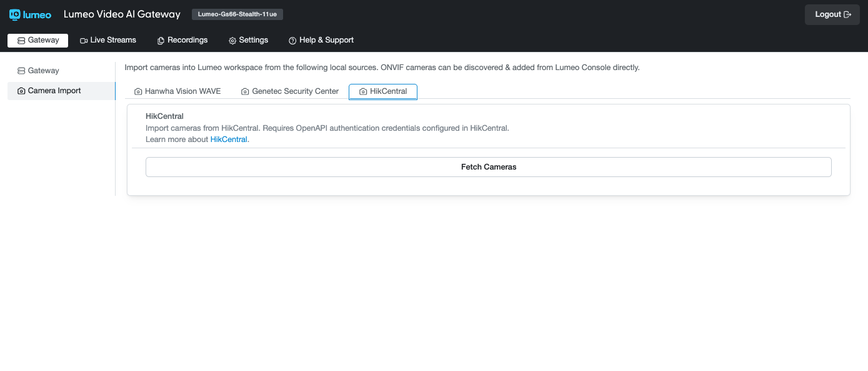Click the camera icon on Hanwha Vision WAVE tab
The image size is (868, 371).
pyautogui.click(x=139, y=91)
